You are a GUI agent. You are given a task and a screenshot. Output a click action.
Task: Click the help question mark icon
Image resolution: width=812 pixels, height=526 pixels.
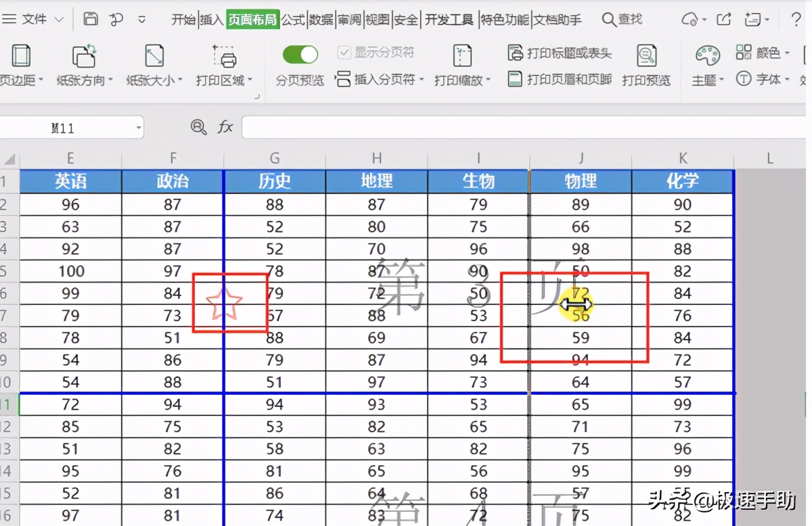click(796, 19)
